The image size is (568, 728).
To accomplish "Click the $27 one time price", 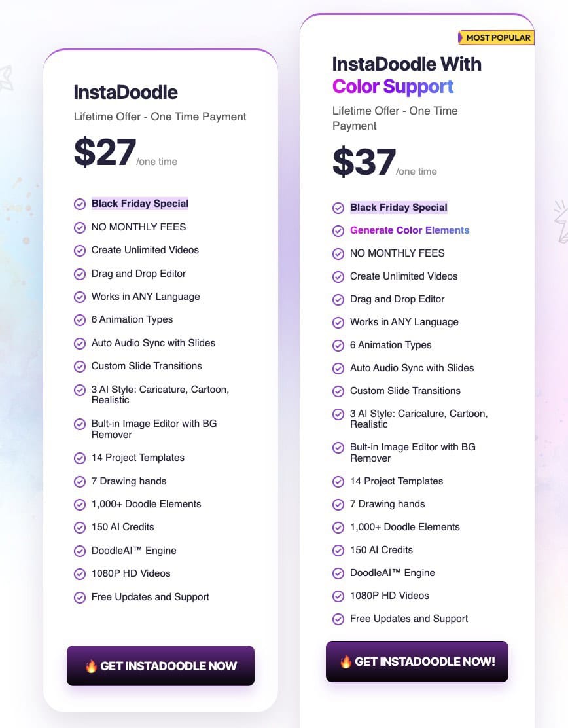I will tap(105, 152).
